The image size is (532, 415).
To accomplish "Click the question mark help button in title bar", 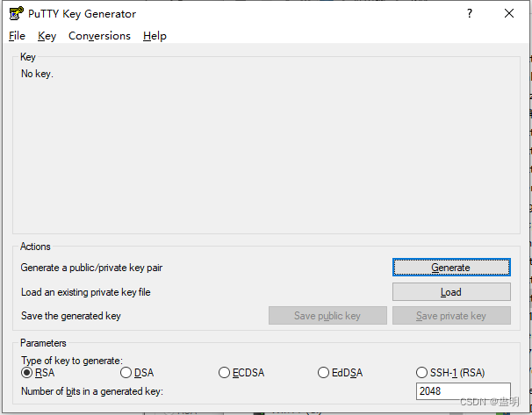I will pos(470,13).
